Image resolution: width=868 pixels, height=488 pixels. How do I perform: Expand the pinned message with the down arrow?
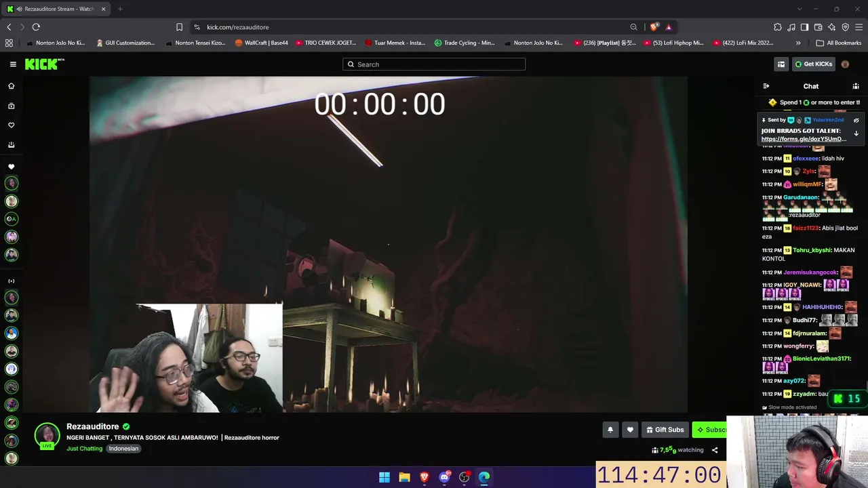856,134
